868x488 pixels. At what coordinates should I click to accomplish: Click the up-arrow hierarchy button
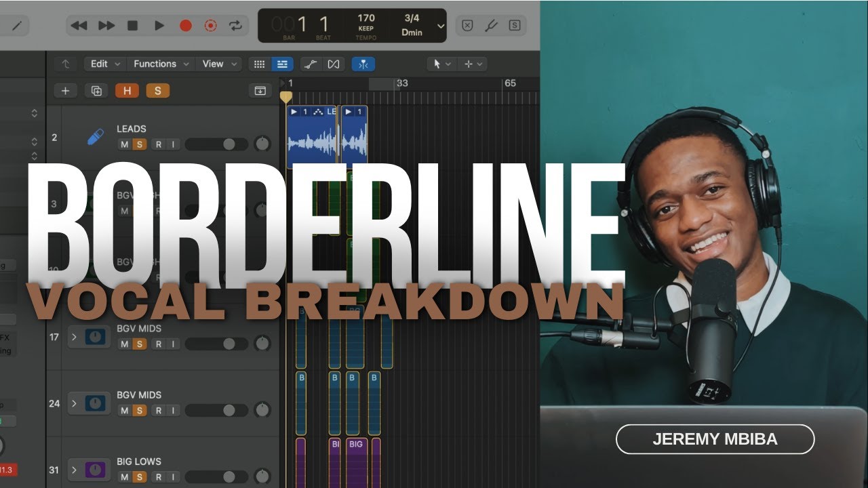(x=66, y=64)
